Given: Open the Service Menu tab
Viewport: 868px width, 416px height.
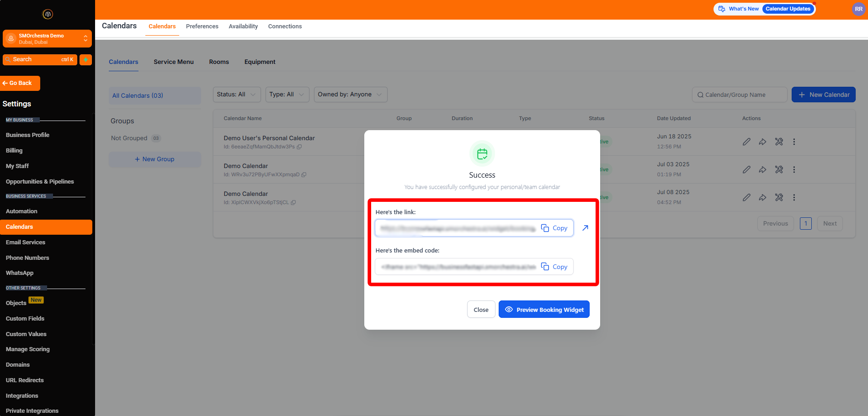Looking at the screenshot, I should point(174,62).
